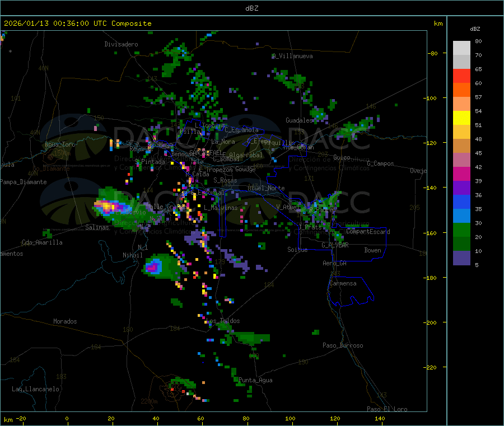Click the -80 km axis tick label
Viewport: 504px width, 426px height.
coord(432,53)
